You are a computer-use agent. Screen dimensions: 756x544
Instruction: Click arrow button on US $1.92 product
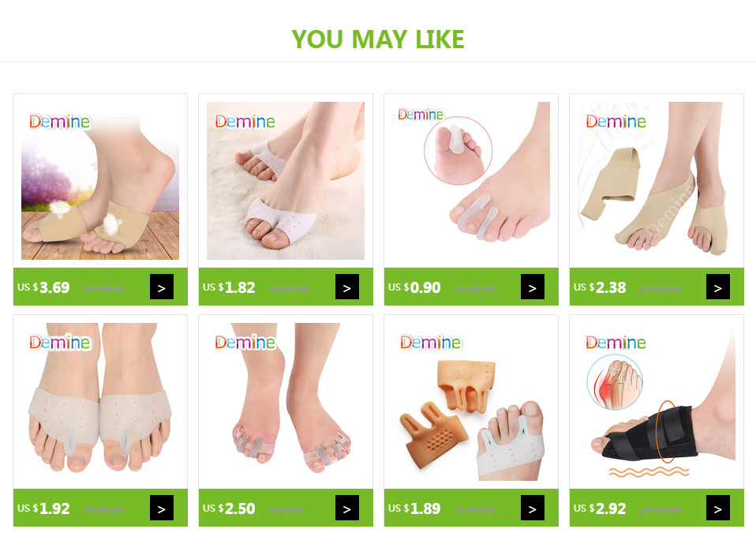point(162,508)
